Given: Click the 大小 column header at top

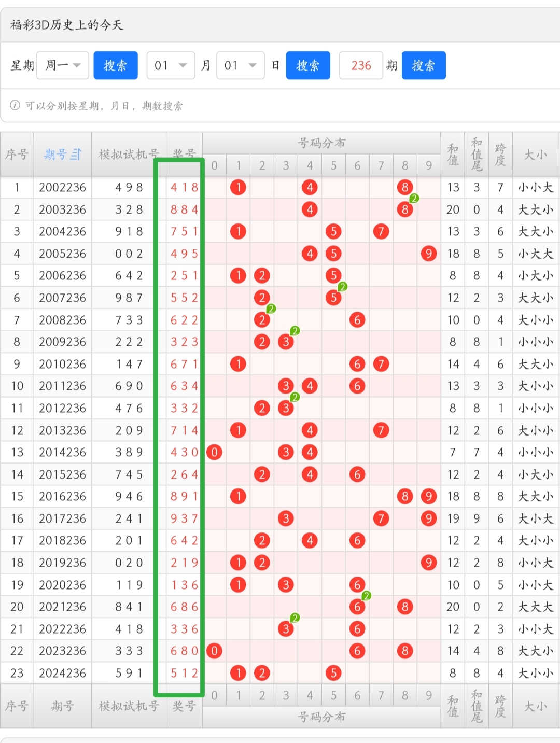Looking at the screenshot, I should pyautogui.click(x=536, y=155).
